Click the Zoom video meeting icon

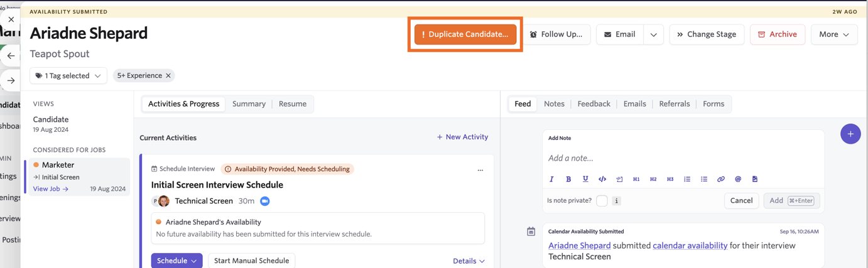point(265,201)
